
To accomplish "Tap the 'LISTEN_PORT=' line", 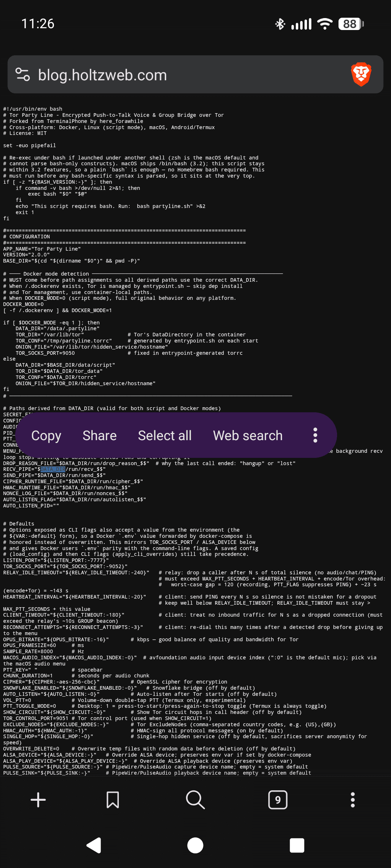I will (56, 560).
